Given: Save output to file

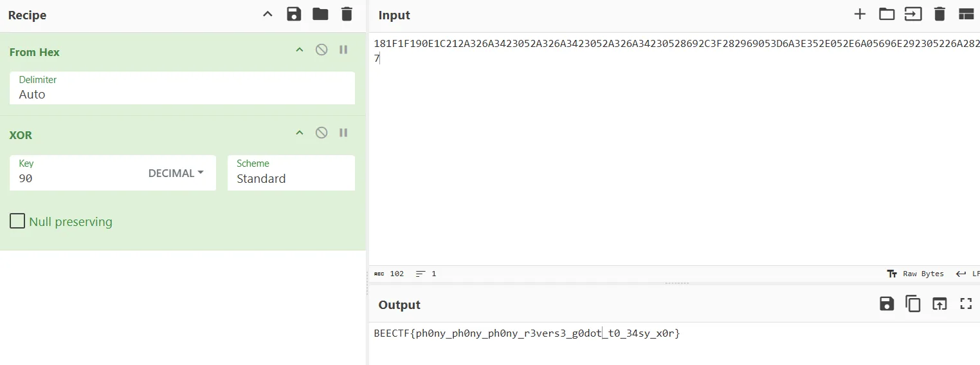Looking at the screenshot, I should (x=887, y=304).
